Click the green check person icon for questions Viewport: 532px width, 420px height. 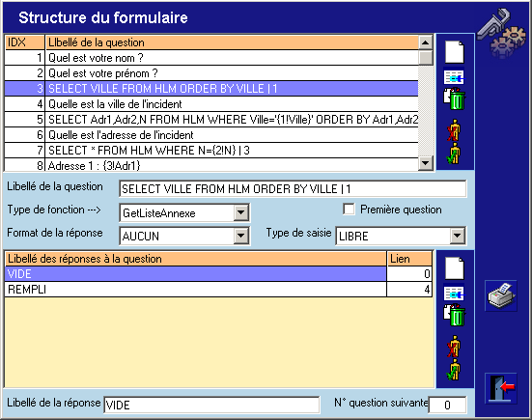tap(454, 154)
